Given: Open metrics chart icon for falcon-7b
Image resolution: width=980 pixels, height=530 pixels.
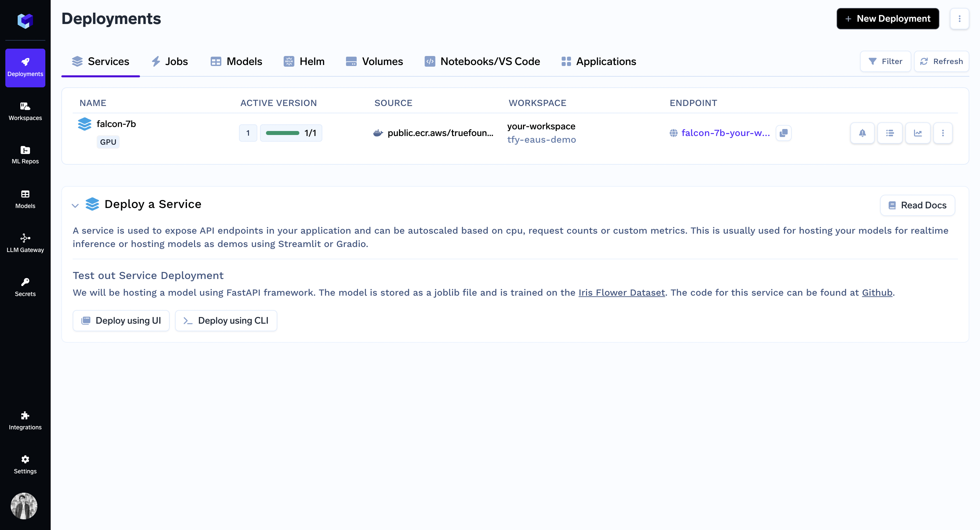Looking at the screenshot, I should (x=918, y=133).
